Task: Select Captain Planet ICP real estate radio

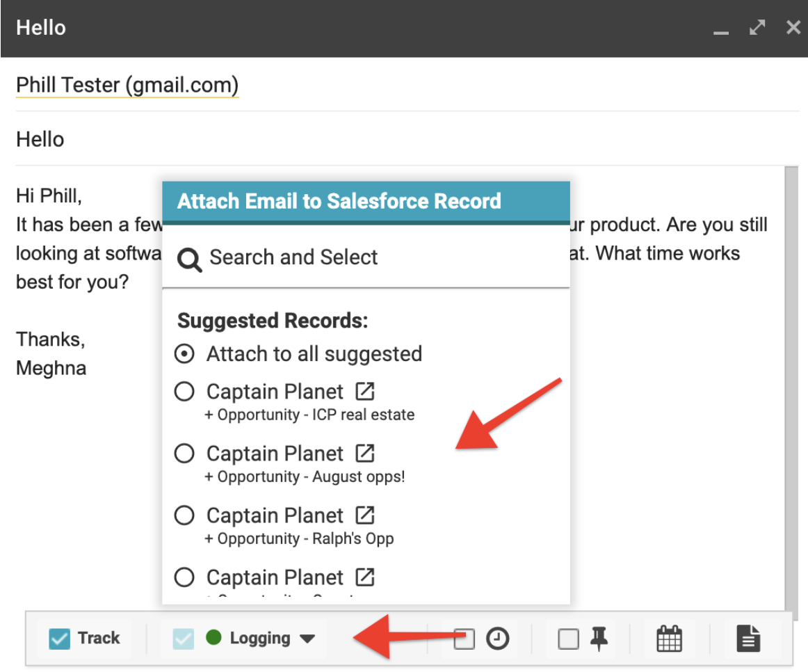Action: coord(184,392)
